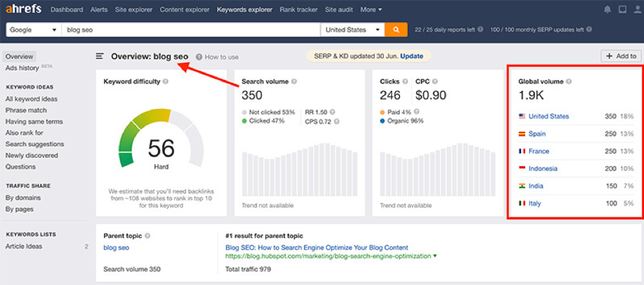Open Search suggestions report
Image resolution: width=644 pixels, height=285 pixels.
34,144
